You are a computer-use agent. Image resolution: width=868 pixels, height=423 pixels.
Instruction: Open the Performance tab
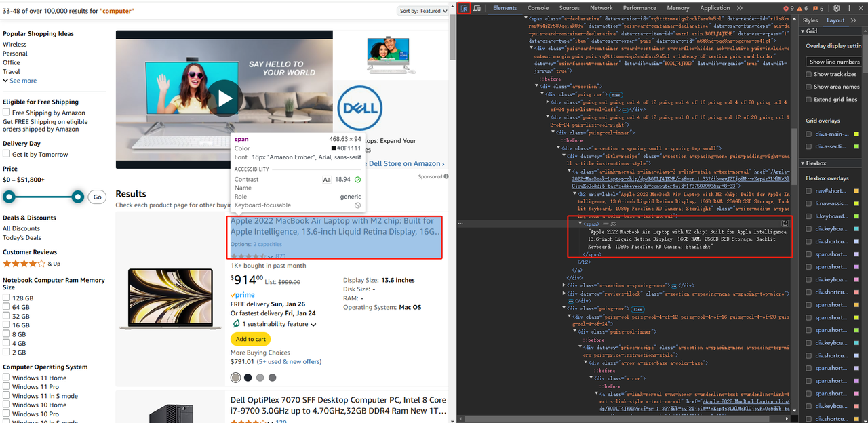pyautogui.click(x=639, y=8)
